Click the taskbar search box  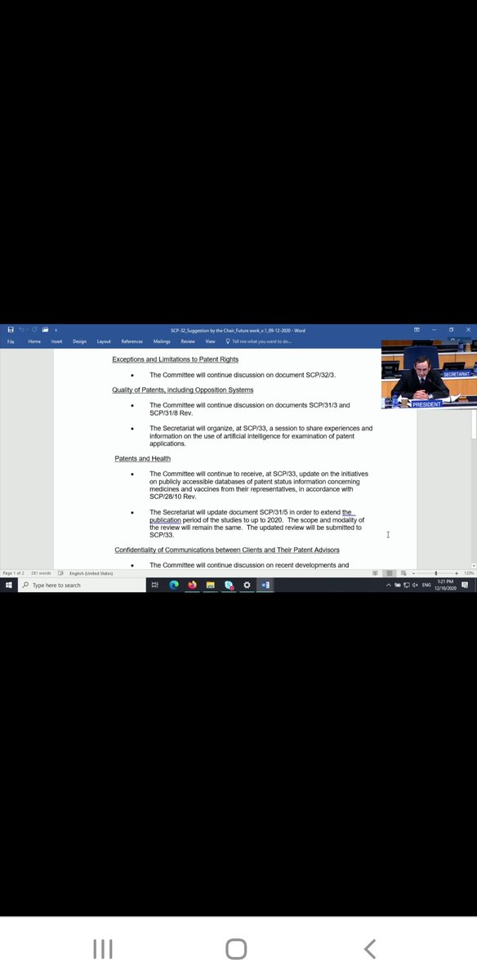pos(80,585)
